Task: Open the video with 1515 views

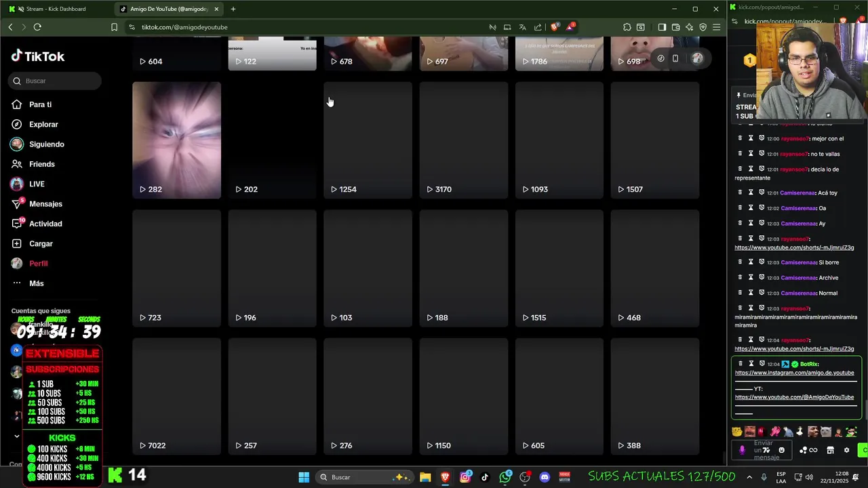Action: click(559, 268)
